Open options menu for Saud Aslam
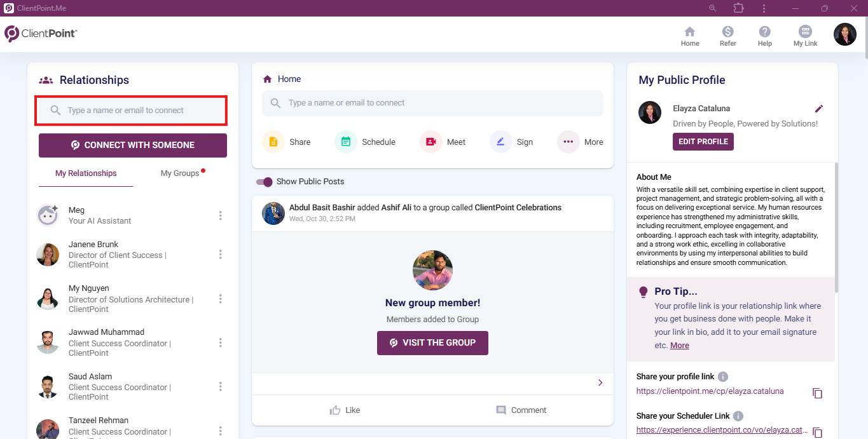Screen dimensions: 868x439 point(221,386)
